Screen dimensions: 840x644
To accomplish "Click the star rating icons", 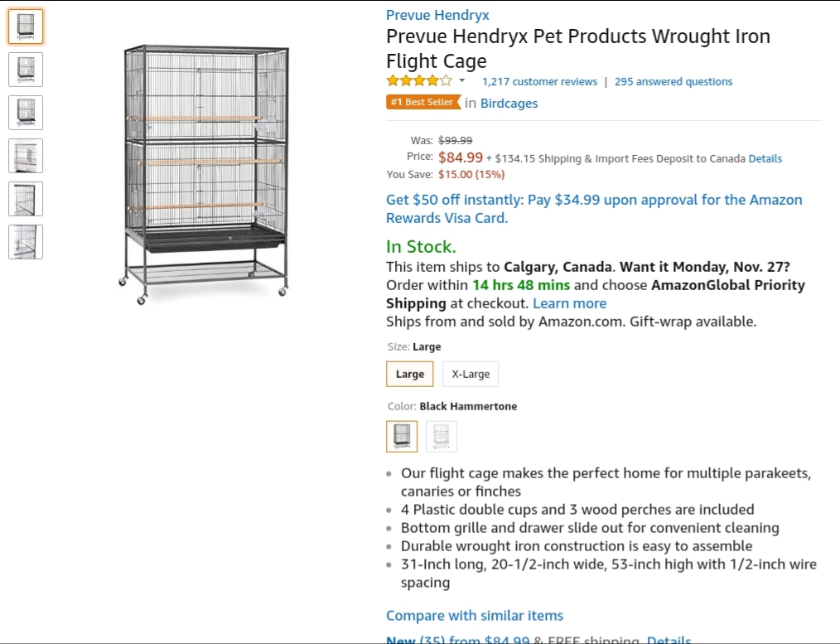I will click(419, 81).
